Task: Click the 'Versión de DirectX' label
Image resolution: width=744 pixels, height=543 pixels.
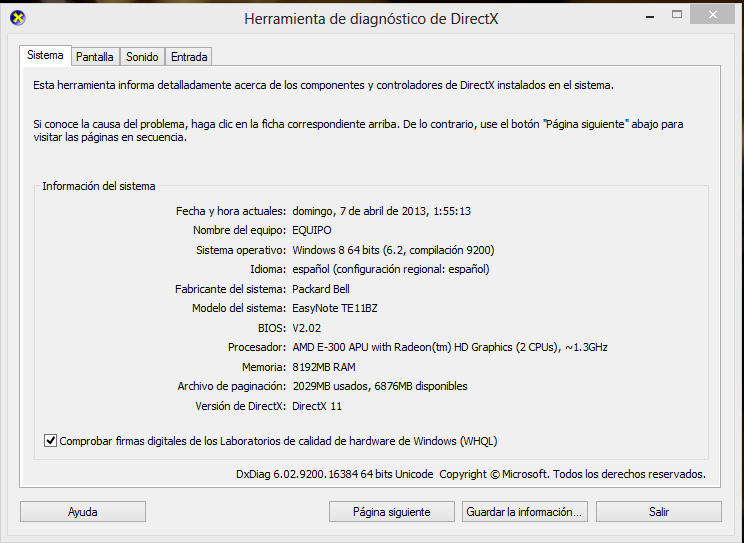Action: click(241, 406)
